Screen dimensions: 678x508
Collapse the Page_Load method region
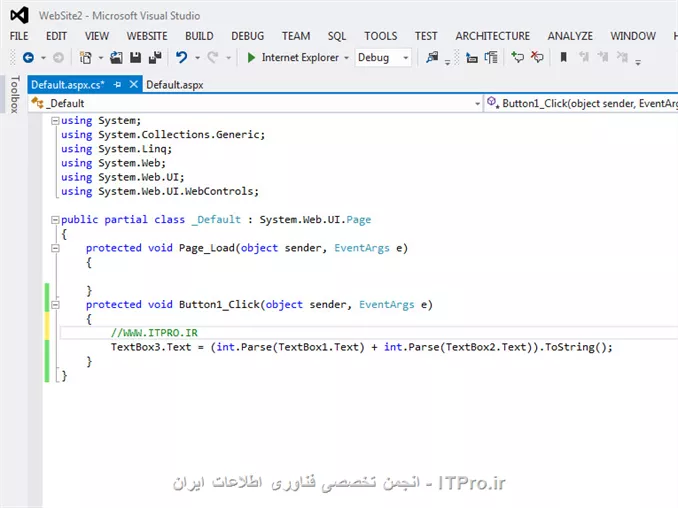pyautogui.click(x=55, y=248)
